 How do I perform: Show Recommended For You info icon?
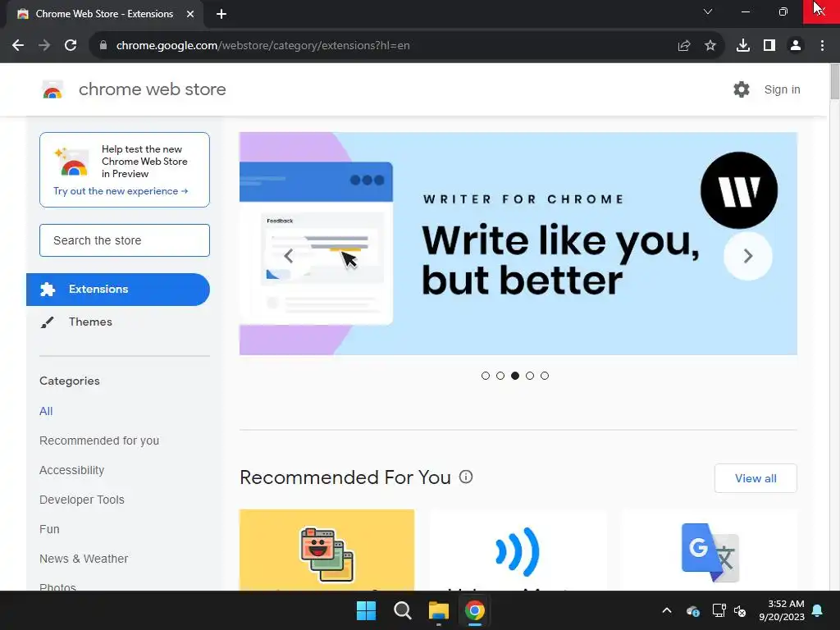(x=466, y=477)
